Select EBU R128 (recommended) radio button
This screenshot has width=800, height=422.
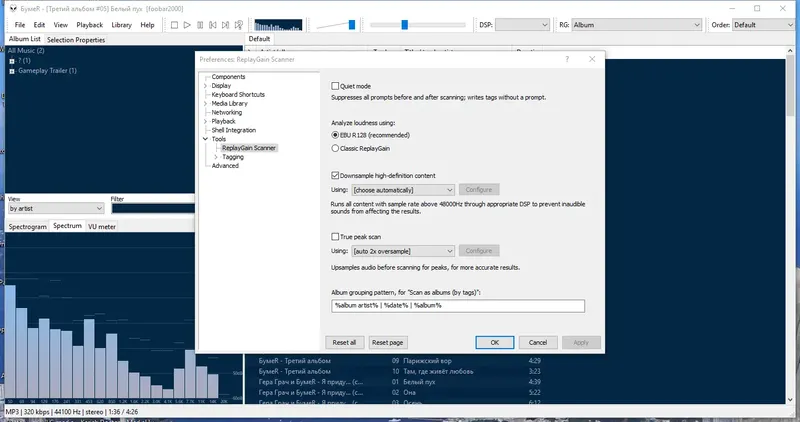(335, 135)
